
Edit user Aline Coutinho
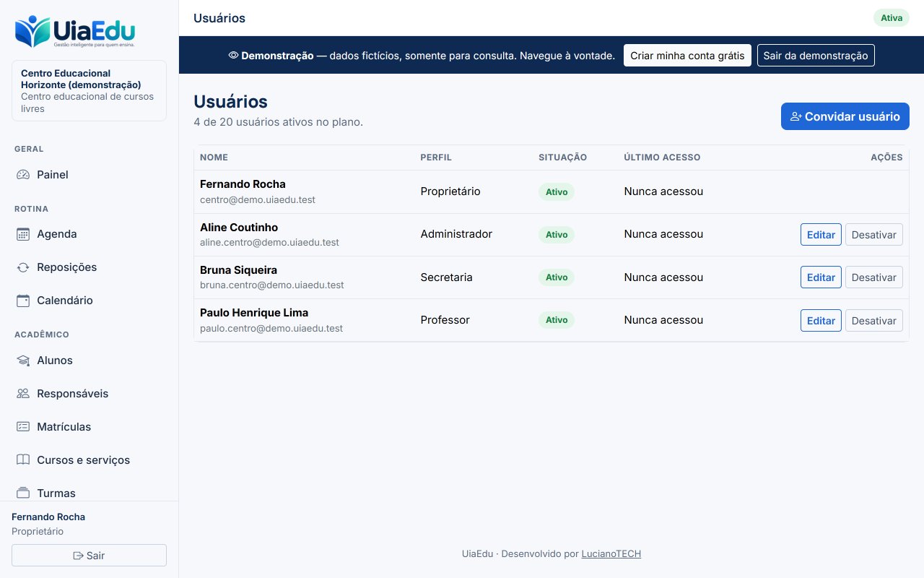tap(821, 235)
